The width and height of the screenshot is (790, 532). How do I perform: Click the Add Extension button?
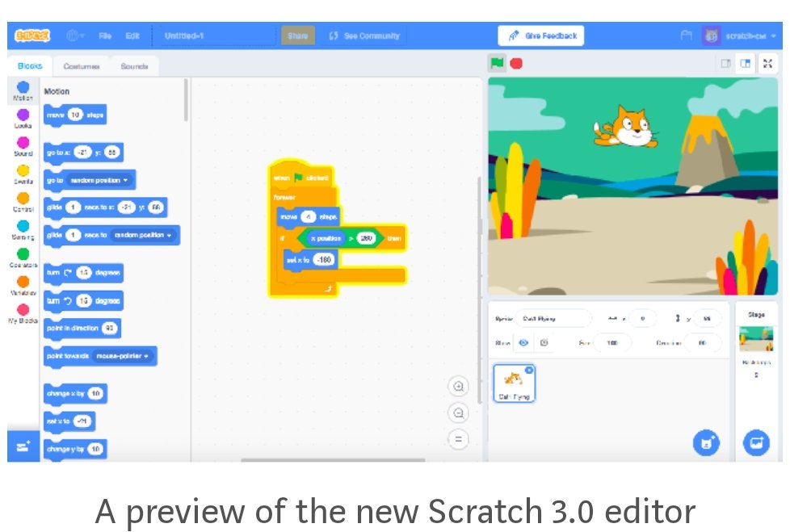pos(23,446)
